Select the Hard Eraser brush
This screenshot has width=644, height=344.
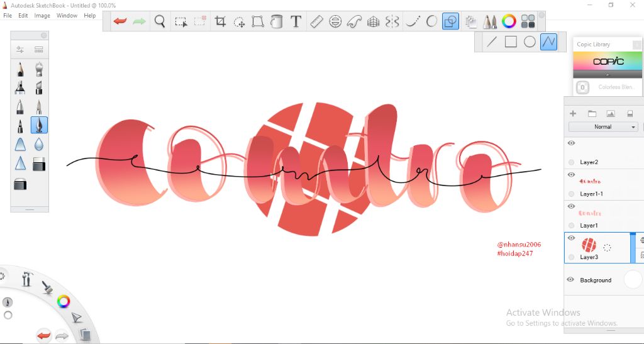(39, 164)
